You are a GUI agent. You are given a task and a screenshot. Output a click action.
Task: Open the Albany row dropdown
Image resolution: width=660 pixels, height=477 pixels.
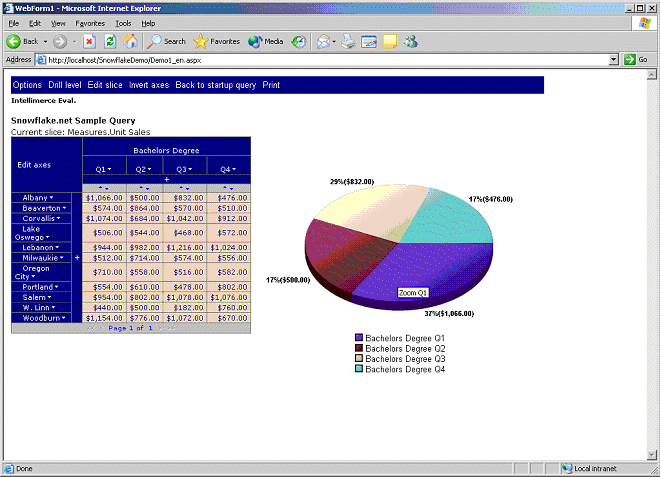pyautogui.click(x=51, y=198)
